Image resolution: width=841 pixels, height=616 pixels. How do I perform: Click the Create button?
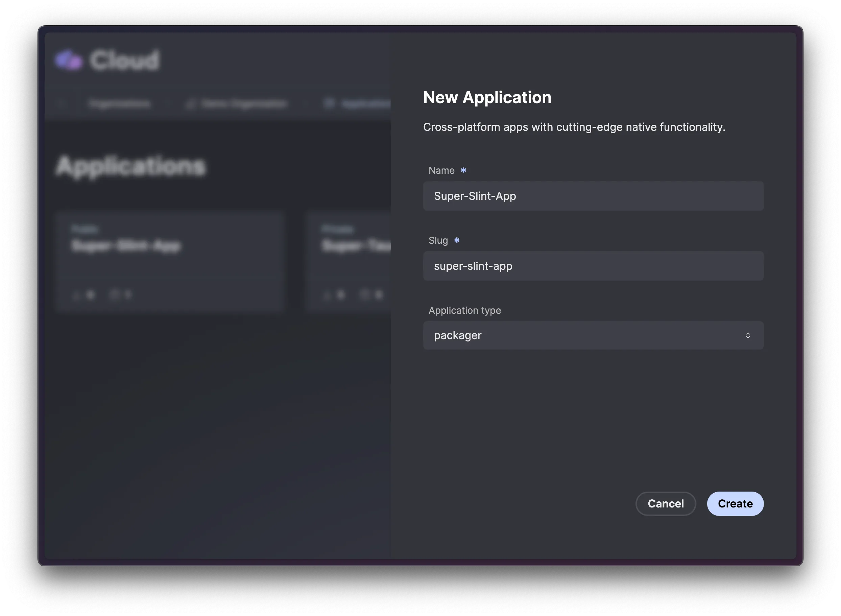(735, 503)
